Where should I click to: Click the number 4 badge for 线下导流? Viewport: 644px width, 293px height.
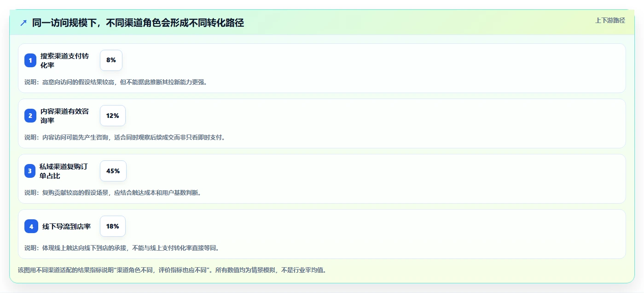coord(31,226)
